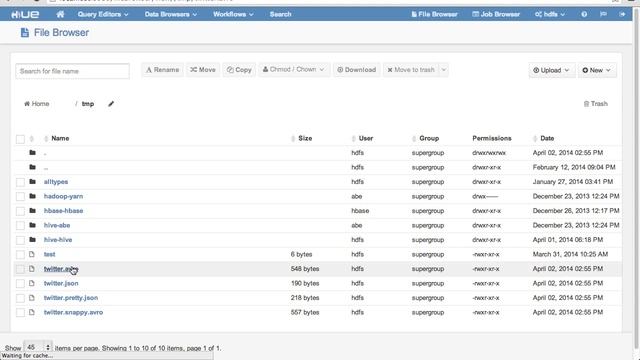Viewport: 640px width, 360px height.
Task: Open Job Browser in the navbar
Action: 496,14
